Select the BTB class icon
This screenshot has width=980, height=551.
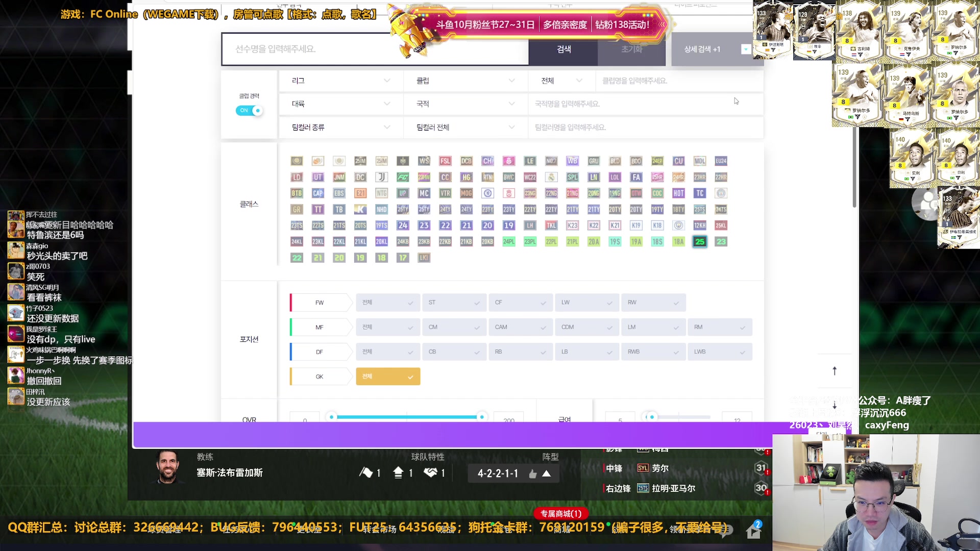(x=297, y=193)
